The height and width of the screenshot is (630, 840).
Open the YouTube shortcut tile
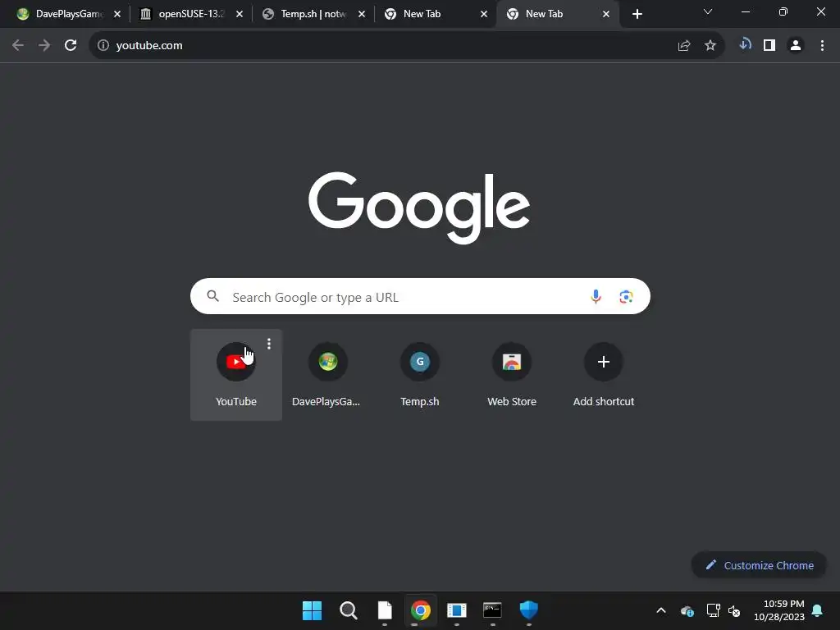pos(235,374)
